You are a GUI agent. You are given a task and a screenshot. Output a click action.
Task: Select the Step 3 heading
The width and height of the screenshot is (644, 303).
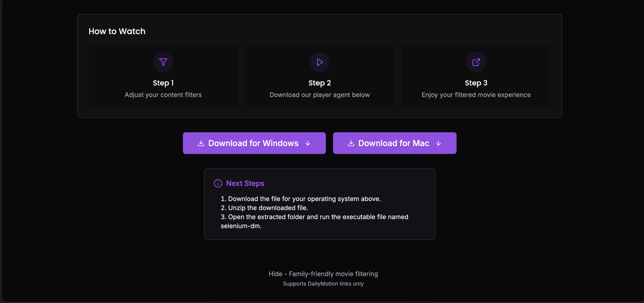click(476, 83)
